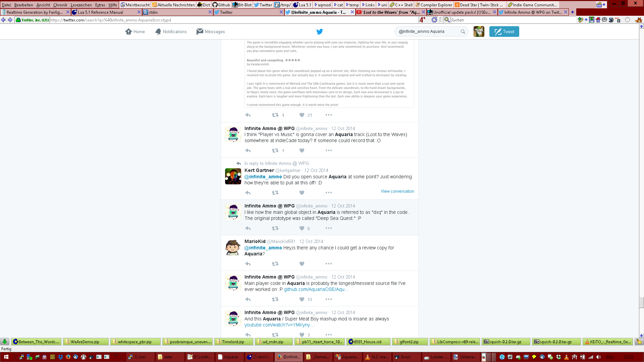View conversation on Kert Gartner tweet
The height and width of the screenshot is (362, 644).
(397, 191)
